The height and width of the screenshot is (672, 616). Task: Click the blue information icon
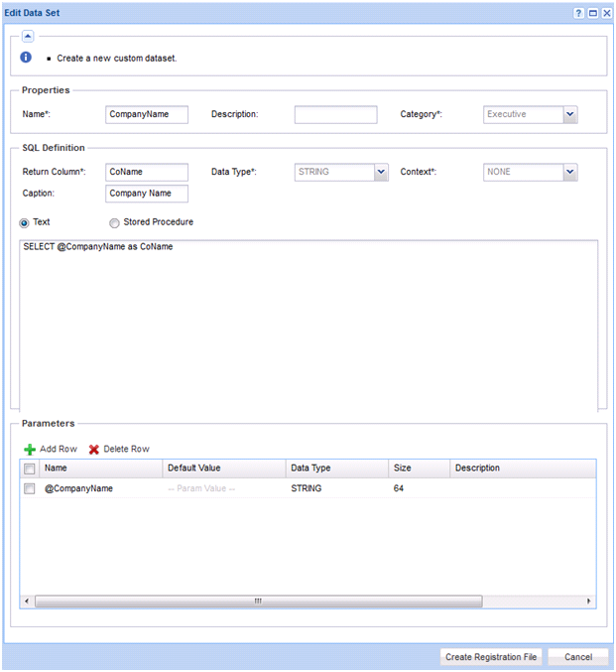click(x=27, y=58)
